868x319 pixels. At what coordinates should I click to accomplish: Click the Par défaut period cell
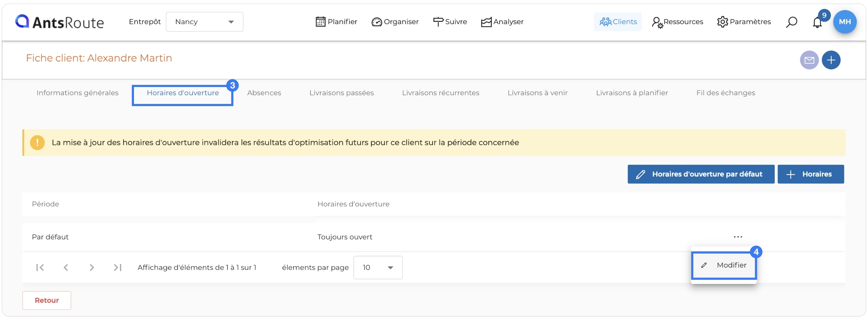coord(50,237)
